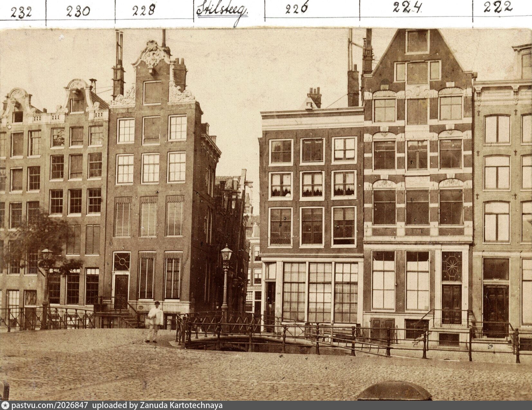Click the topmost gable window of house 224
Screen dimensions: 532x410
[x=417, y=41]
